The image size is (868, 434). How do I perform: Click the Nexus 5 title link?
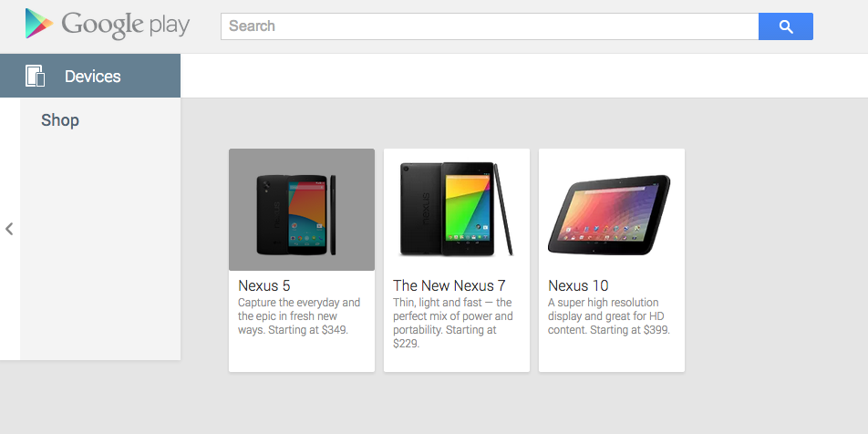(x=264, y=285)
